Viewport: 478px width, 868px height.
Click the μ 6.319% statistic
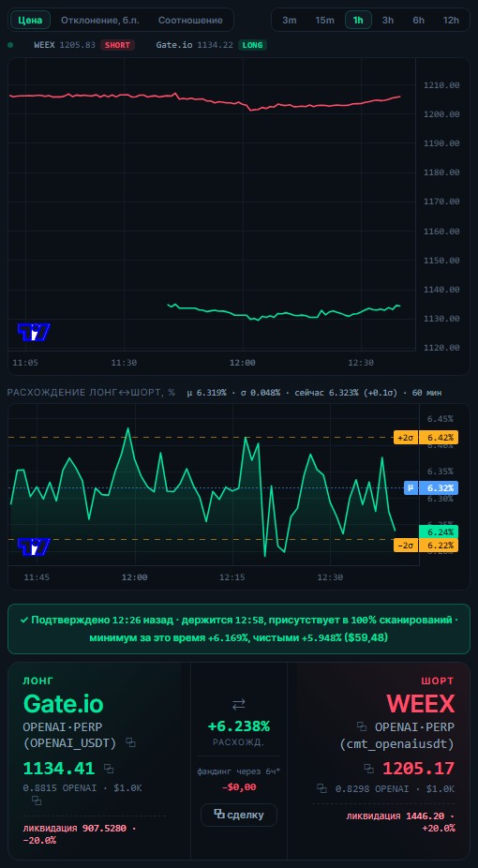(x=206, y=393)
